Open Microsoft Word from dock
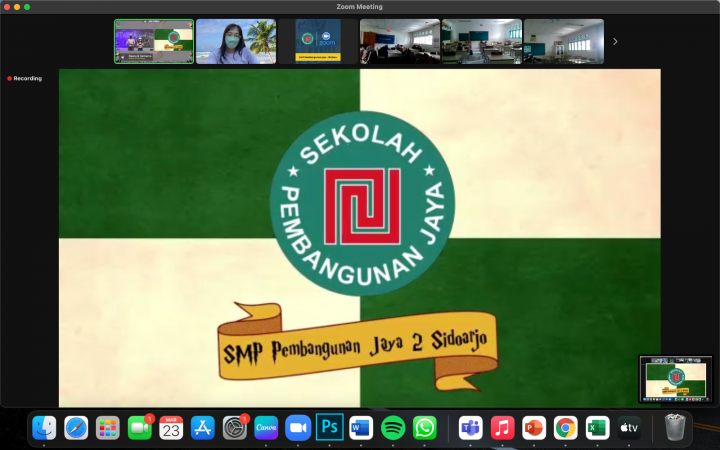 pyautogui.click(x=361, y=428)
